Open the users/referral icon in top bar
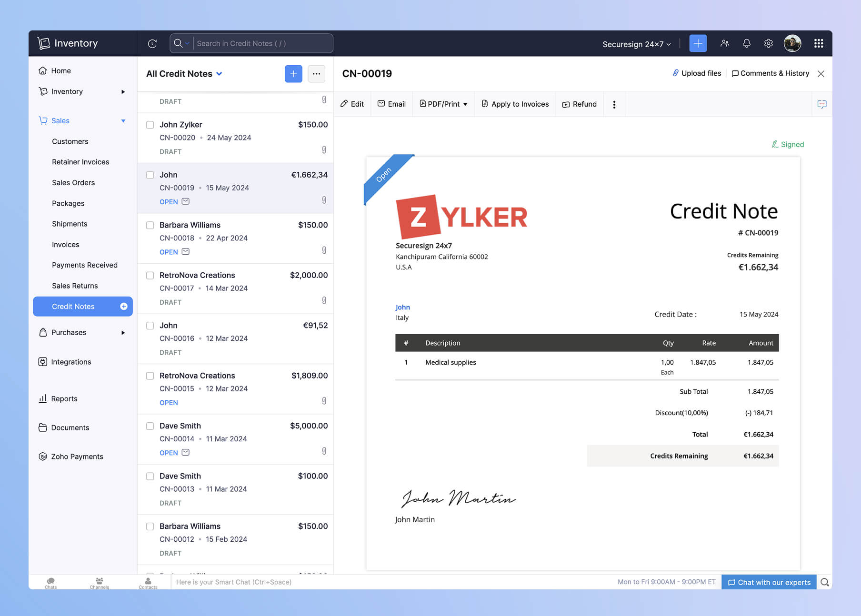Image resolution: width=861 pixels, height=616 pixels. point(725,43)
